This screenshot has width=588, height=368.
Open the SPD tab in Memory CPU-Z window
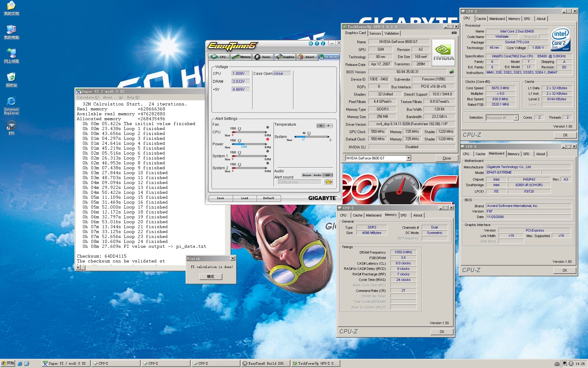[404, 215]
